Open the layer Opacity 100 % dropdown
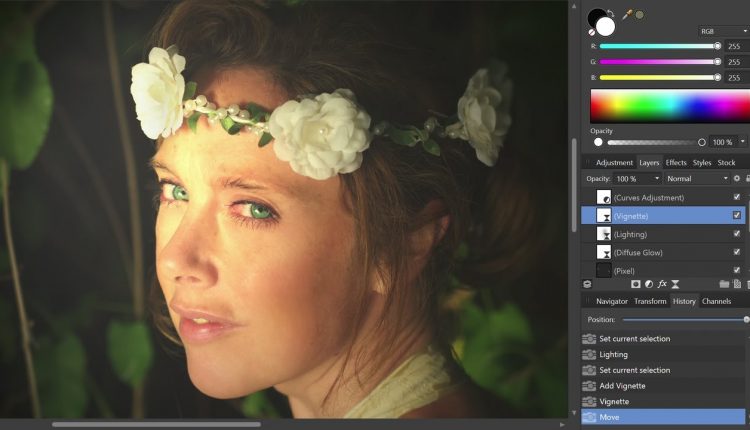750x430 pixels. pyautogui.click(x=638, y=178)
